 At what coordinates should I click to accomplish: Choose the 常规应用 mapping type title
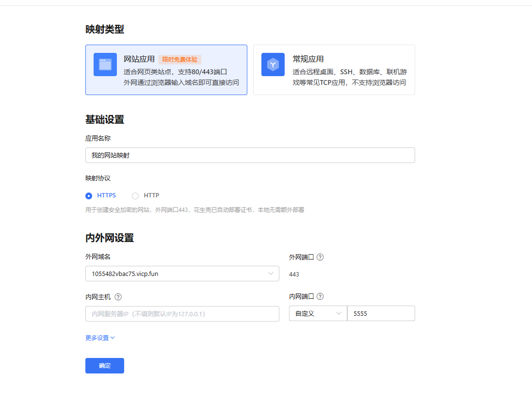point(308,59)
